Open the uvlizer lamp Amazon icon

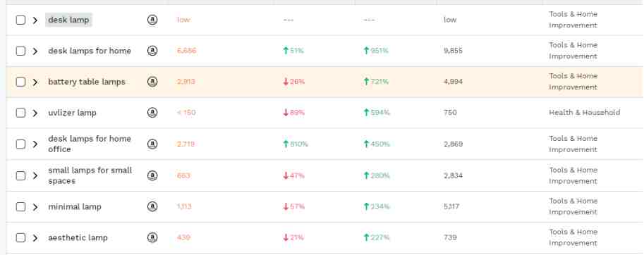coord(152,112)
